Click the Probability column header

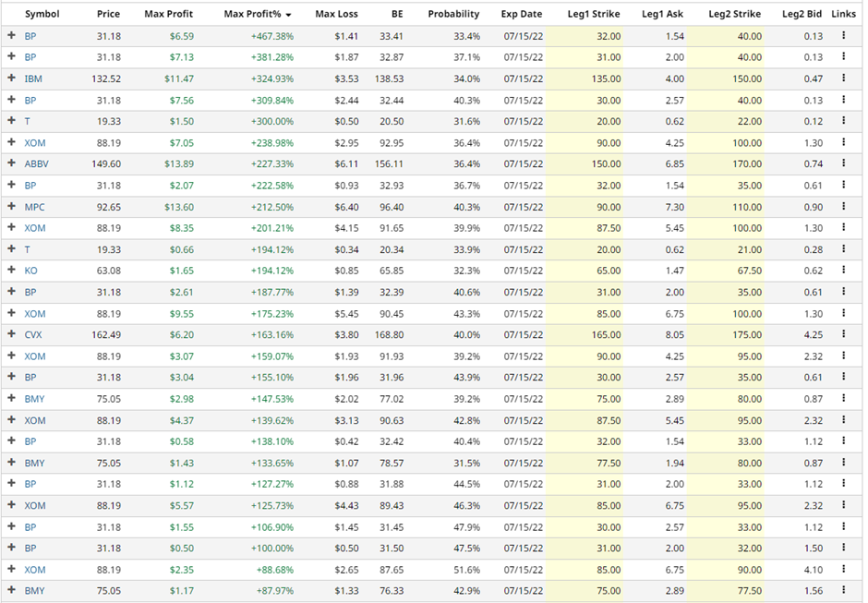(453, 15)
